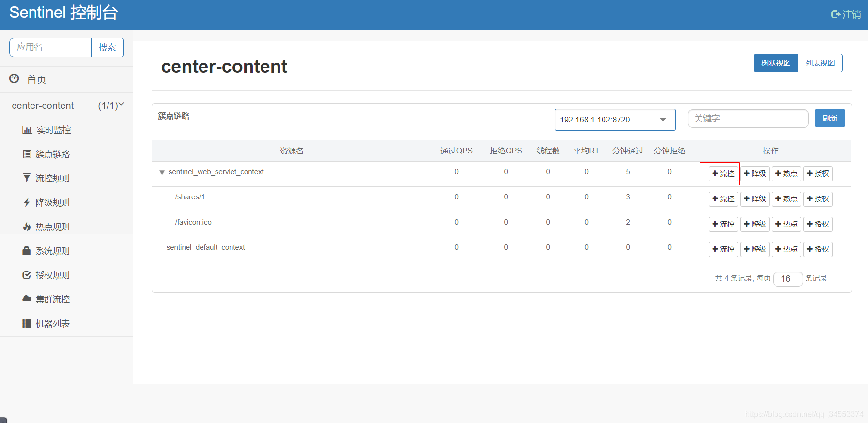This screenshot has height=423, width=868.
Task: Add 降级 rule for sentinel_default_context
Action: 755,249
